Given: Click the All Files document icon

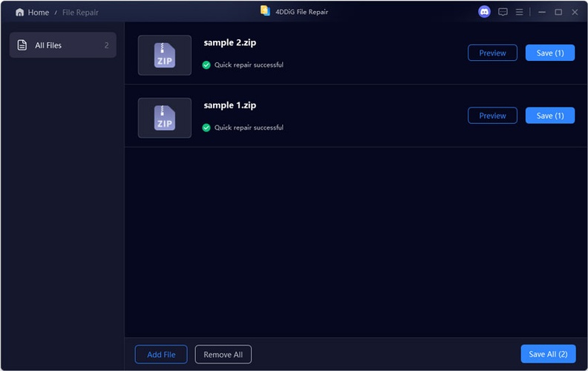Looking at the screenshot, I should click(x=22, y=45).
